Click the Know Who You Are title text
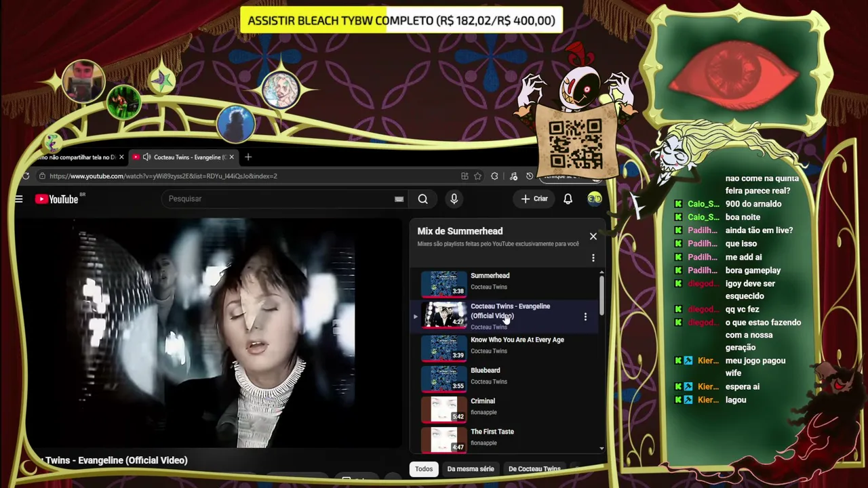Image resolution: width=868 pixels, height=488 pixels. [x=517, y=340]
